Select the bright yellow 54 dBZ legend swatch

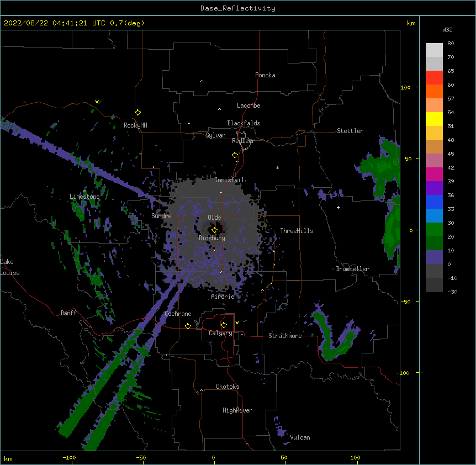coord(434,119)
